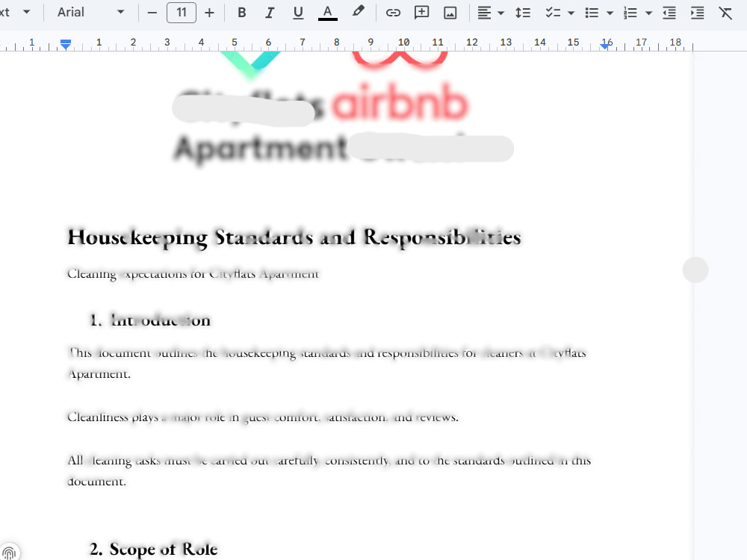Insert an image
This screenshot has height=560, width=747.
click(450, 13)
